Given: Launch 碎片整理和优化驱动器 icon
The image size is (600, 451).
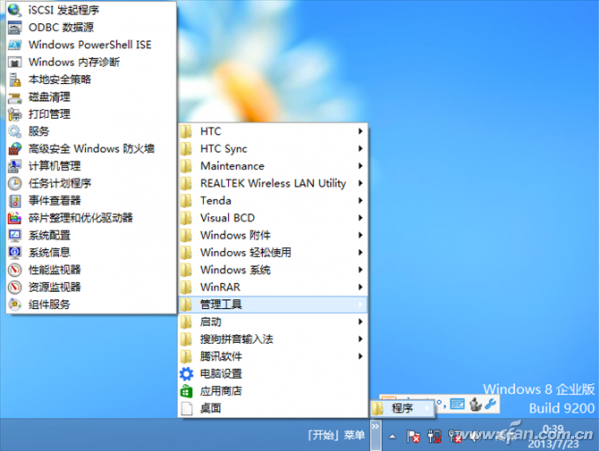Looking at the screenshot, I should click(x=15, y=218).
